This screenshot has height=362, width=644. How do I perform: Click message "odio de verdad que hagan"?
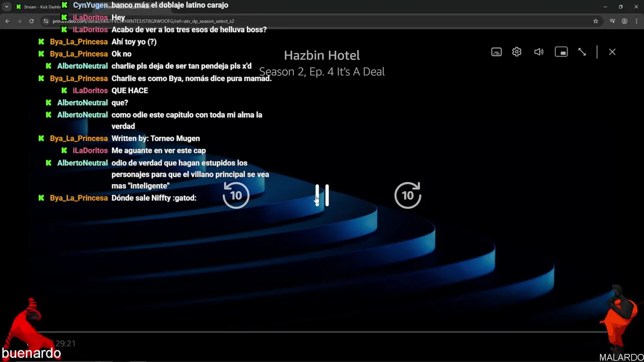190,174
